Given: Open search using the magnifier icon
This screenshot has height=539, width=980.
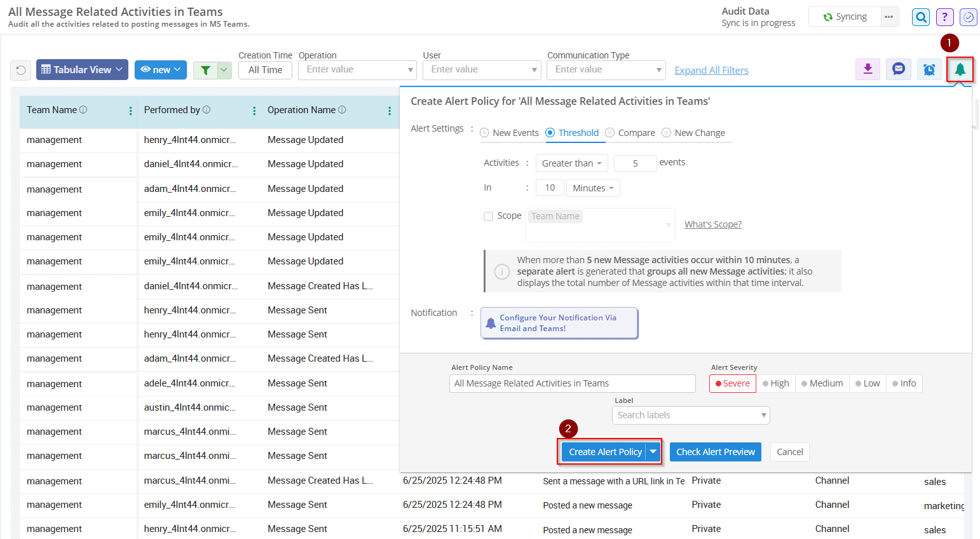Looking at the screenshot, I should pyautogui.click(x=920, y=17).
